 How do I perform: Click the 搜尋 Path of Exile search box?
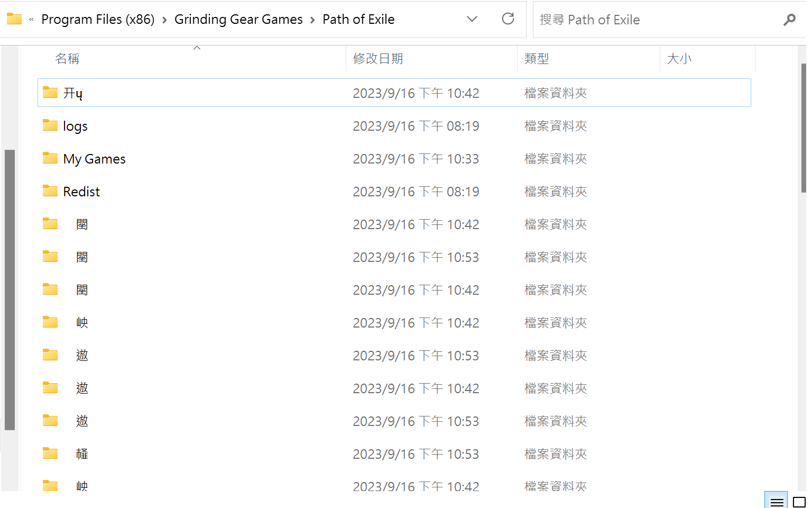[656, 20]
